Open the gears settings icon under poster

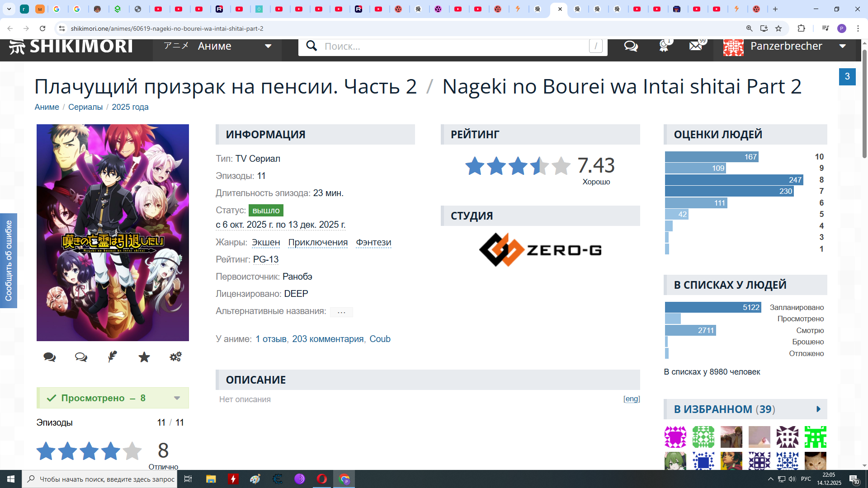pos(175,357)
